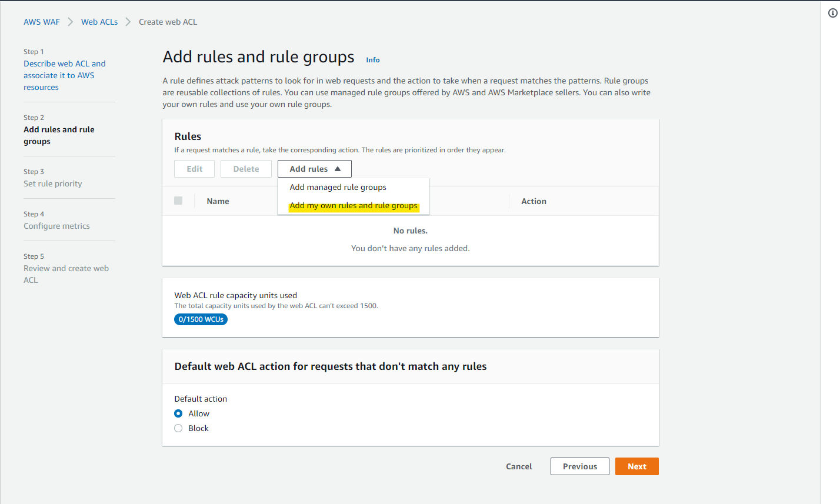Select 'Add managed rule groups' from the menu
This screenshot has height=504, width=840.
point(337,187)
